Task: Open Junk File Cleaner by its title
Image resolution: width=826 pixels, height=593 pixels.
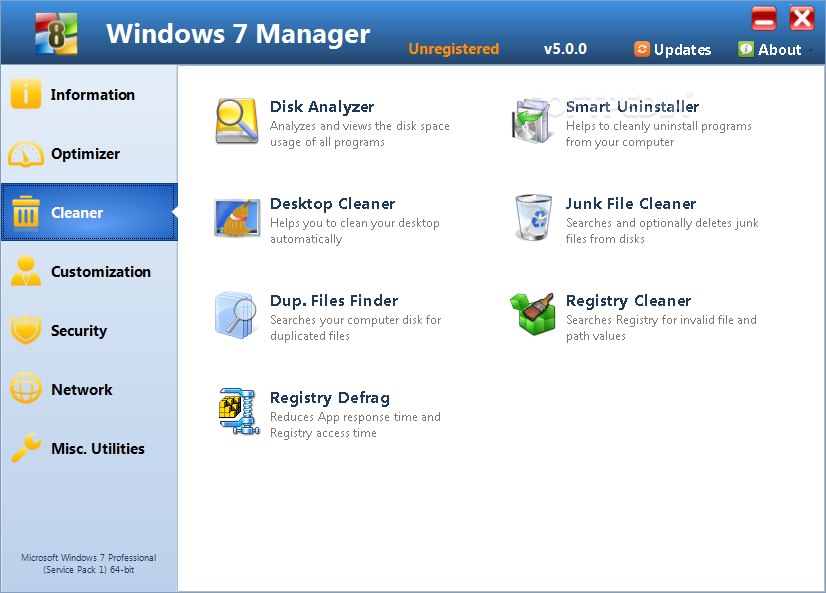Action: coord(631,204)
